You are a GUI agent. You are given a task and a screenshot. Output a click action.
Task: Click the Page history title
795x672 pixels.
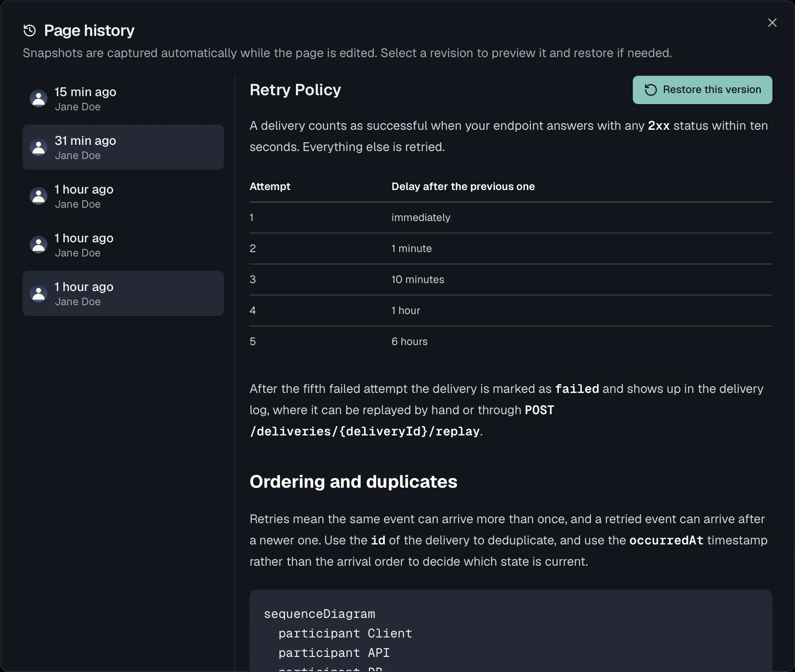(x=89, y=31)
